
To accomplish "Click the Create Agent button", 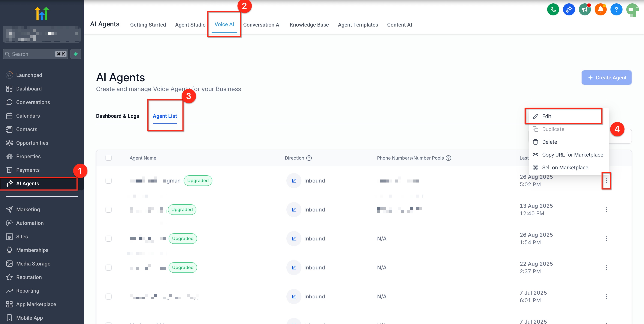I will (x=606, y=78).
